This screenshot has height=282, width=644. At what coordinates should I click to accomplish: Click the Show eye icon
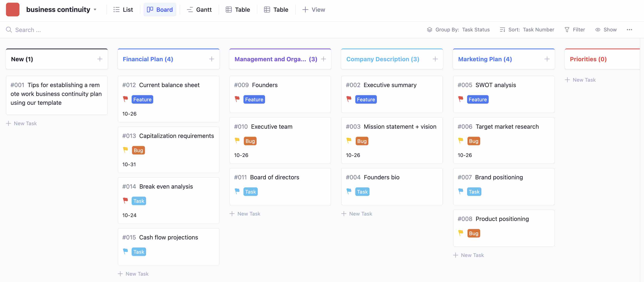point(598,29)
